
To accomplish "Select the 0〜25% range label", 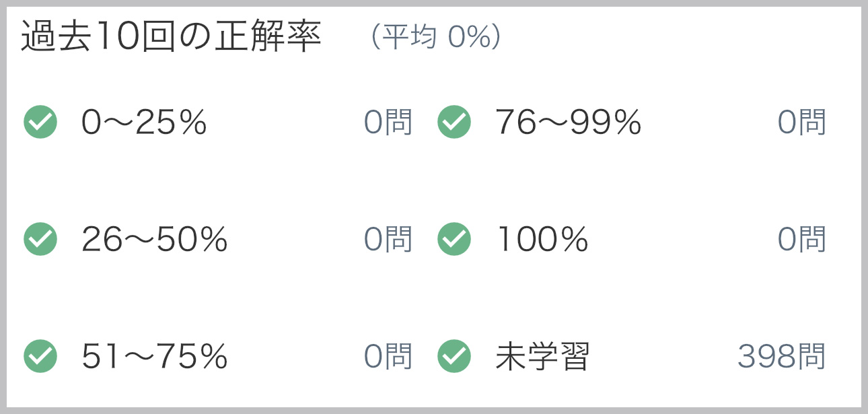I will coord(144,123).
